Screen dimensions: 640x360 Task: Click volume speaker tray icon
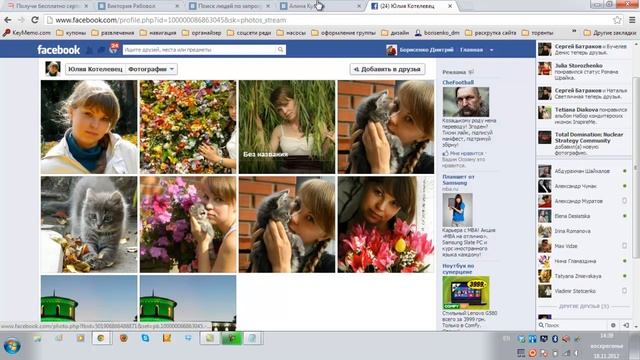566,339
